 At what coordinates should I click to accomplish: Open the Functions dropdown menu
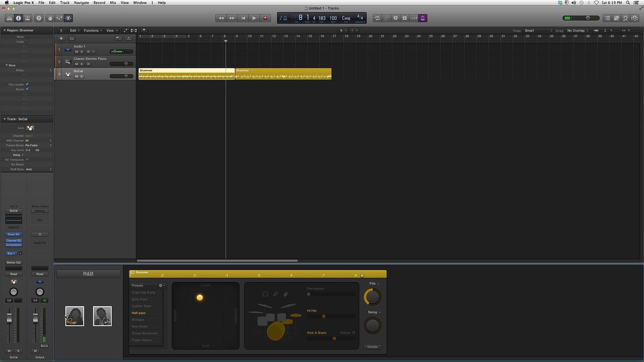tap(93, 31)
